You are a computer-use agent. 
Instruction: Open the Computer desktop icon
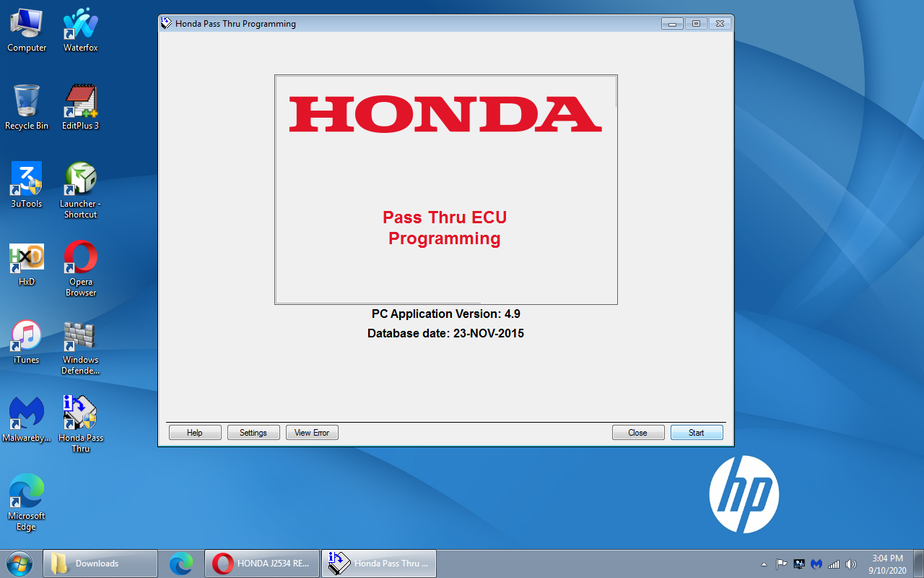tap(27, 30)
